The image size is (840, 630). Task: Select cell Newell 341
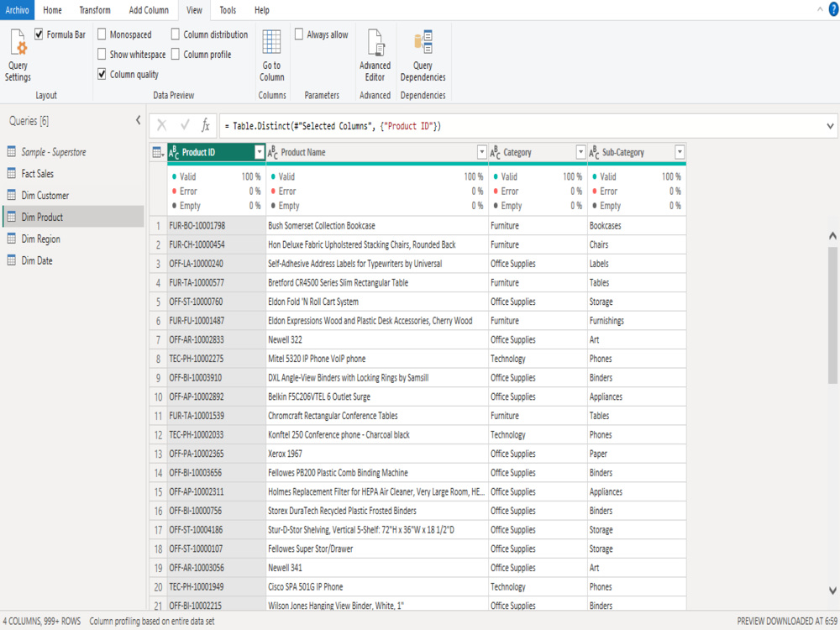(377, 568)
